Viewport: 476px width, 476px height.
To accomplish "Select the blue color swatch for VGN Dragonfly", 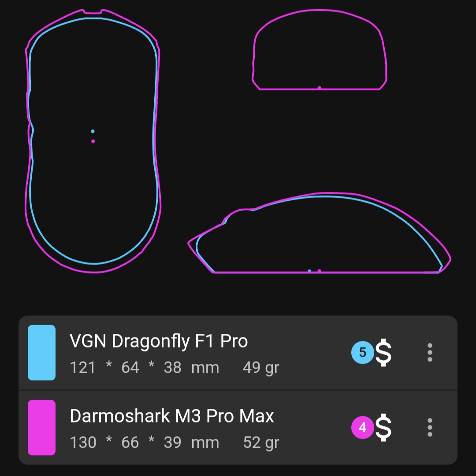I will click(41, 352).
